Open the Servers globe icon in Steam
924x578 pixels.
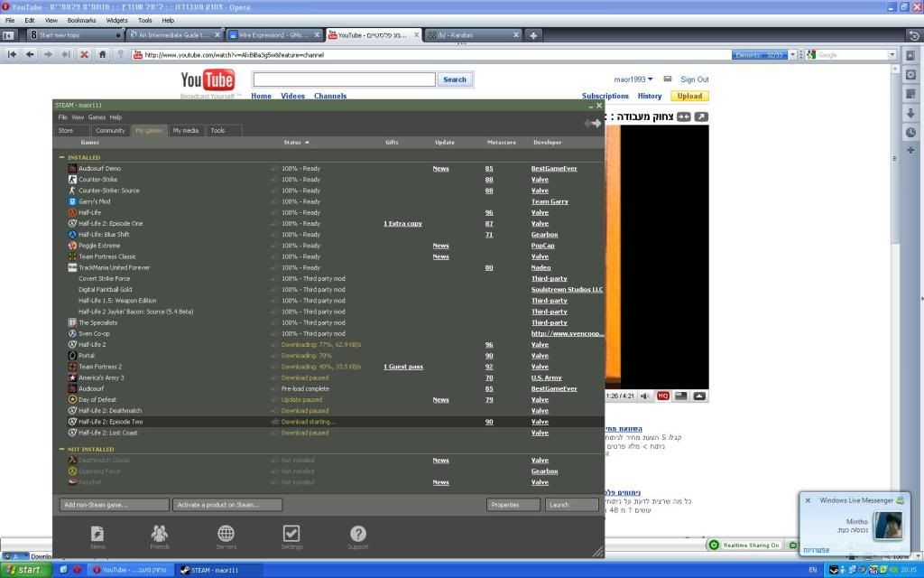click(226, 534)
